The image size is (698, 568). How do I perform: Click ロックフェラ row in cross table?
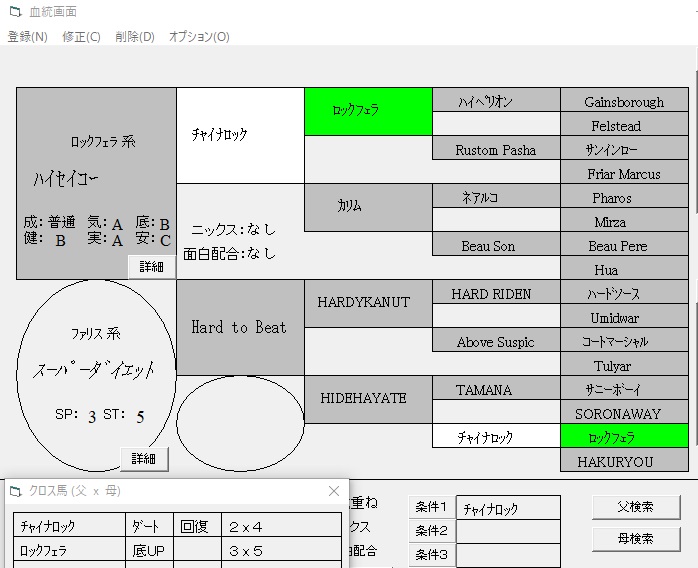[178, 549]
